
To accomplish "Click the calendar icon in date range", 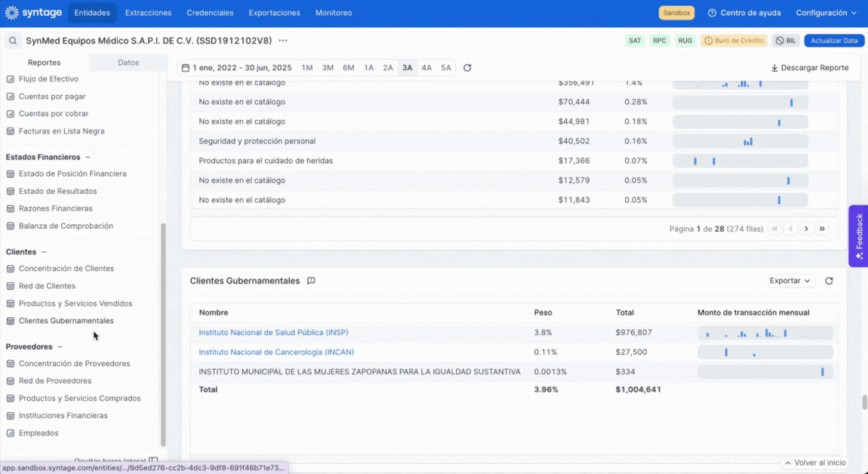I will (x=186, y=68).
